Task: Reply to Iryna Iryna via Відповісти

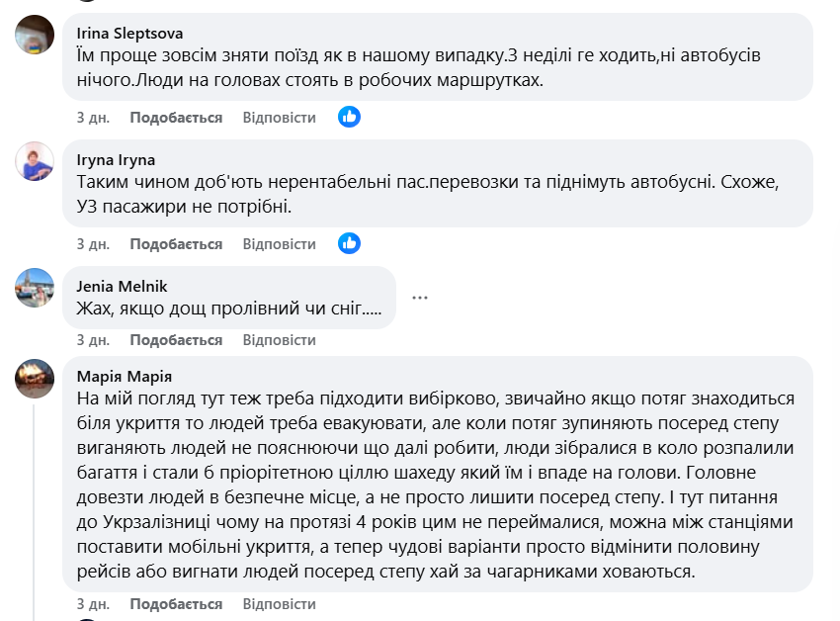Action: [280, 244]
